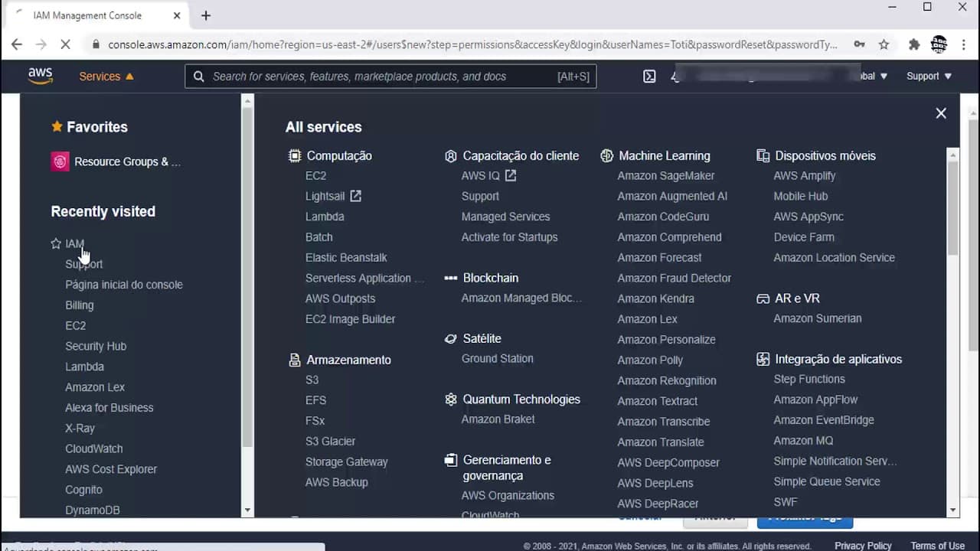The height and width of the screenshot is (551, 980).
Task: Click scroll-up arrow of recently visited list
Action: pos(247,99)
